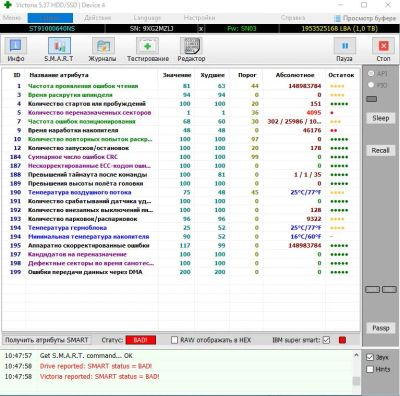
Task: Click the log panel scroll up arrow
Action: (x=356, y=355)
